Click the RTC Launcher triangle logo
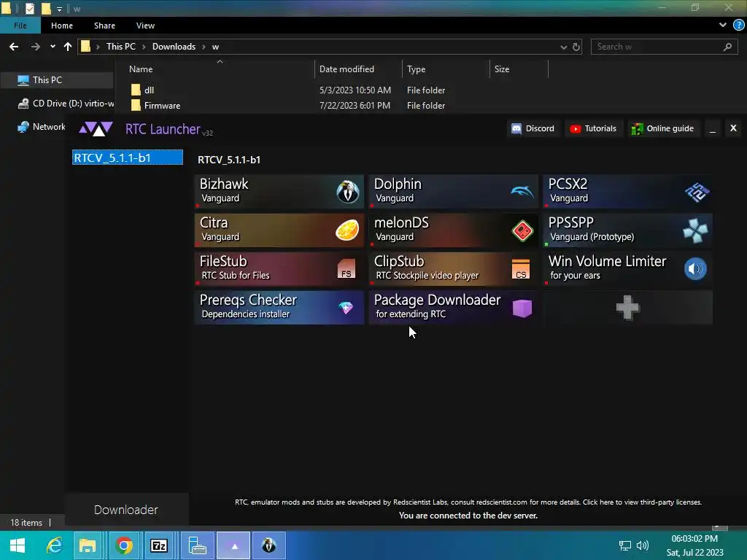Screen dimensions: 747x560 click(x=96, y=129)
